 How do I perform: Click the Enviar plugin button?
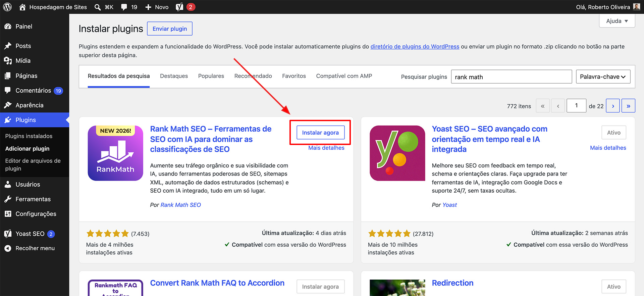point(170,29)
